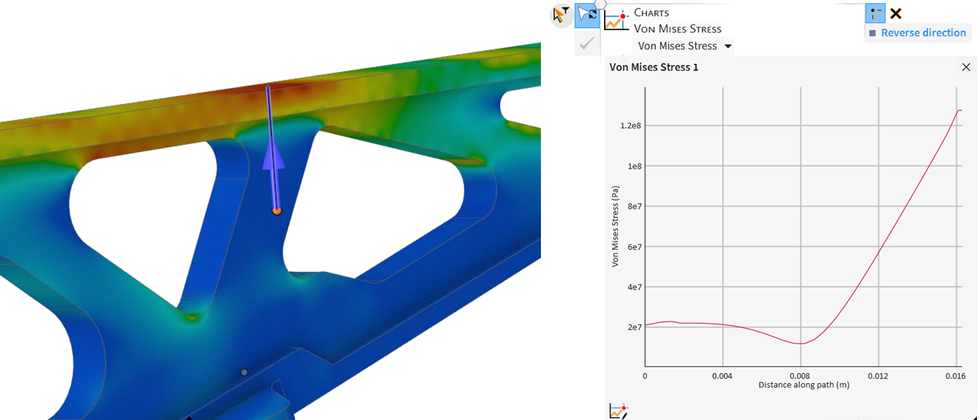Click the Distance along path (m) axis label
980x420 pixels.
[x=803, y=385]
